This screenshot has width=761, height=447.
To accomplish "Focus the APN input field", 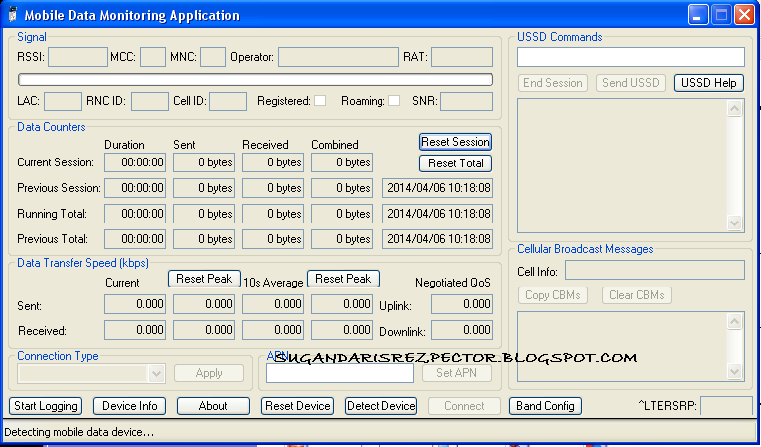I will [x=340, y=373].
